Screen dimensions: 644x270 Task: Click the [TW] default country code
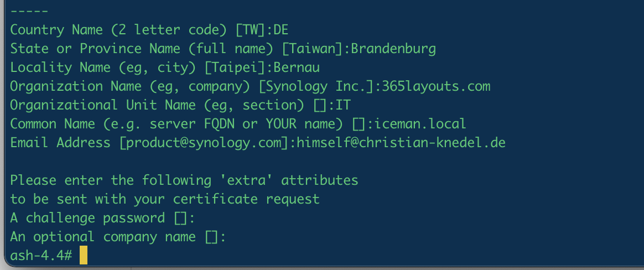click(250, 30)
